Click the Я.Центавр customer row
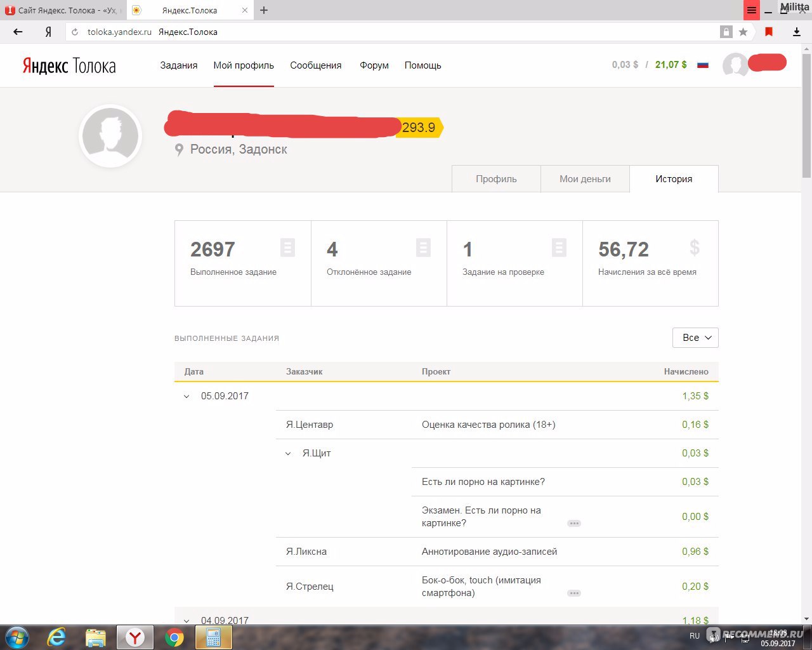The width and height of the screenshot is (812, 650). tap(310, 425)
